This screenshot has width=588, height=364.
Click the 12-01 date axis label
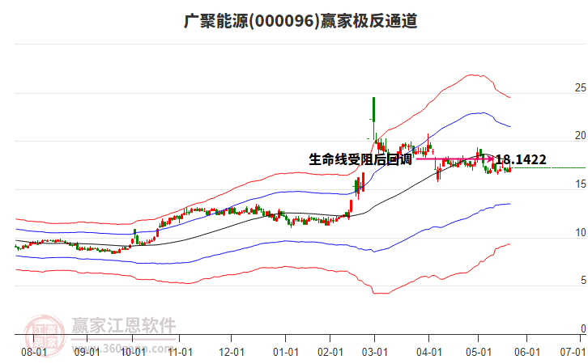232,353
